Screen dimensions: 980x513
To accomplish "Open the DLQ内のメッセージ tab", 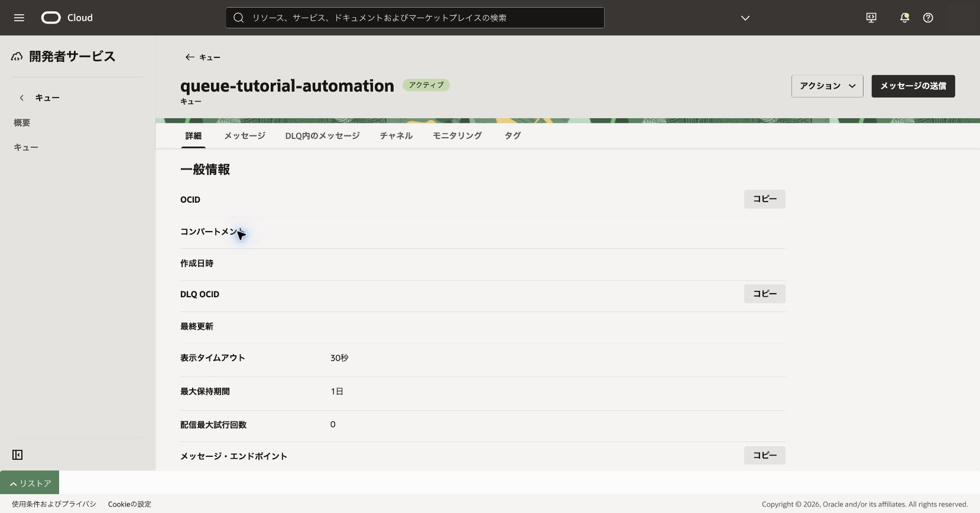I will 322,136.
